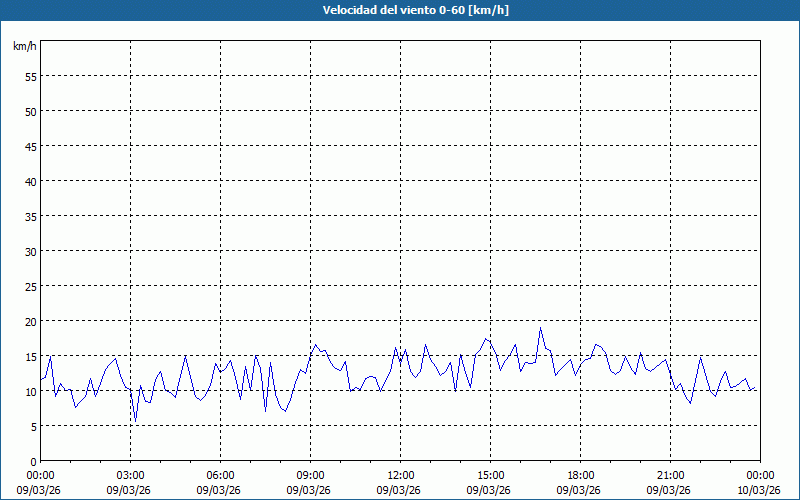Click the '21:00' time axis label
This screenshot has height=500, width=800.
pyautogui.click(x=670, y=476)
